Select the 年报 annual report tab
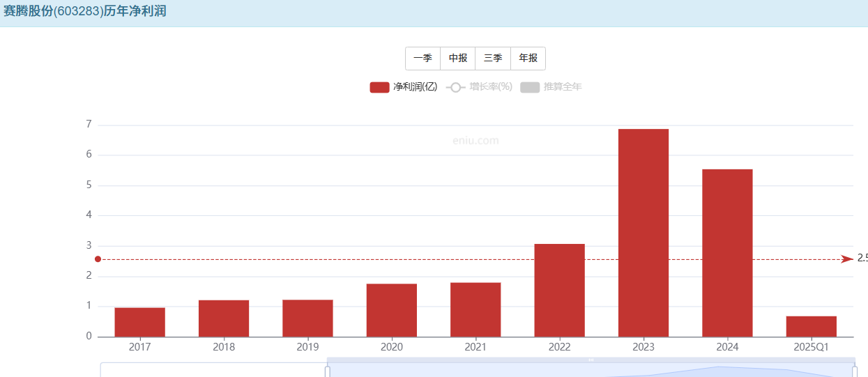Image resolution: width=868 pixels, height=377 pixels. pos(528,59)
